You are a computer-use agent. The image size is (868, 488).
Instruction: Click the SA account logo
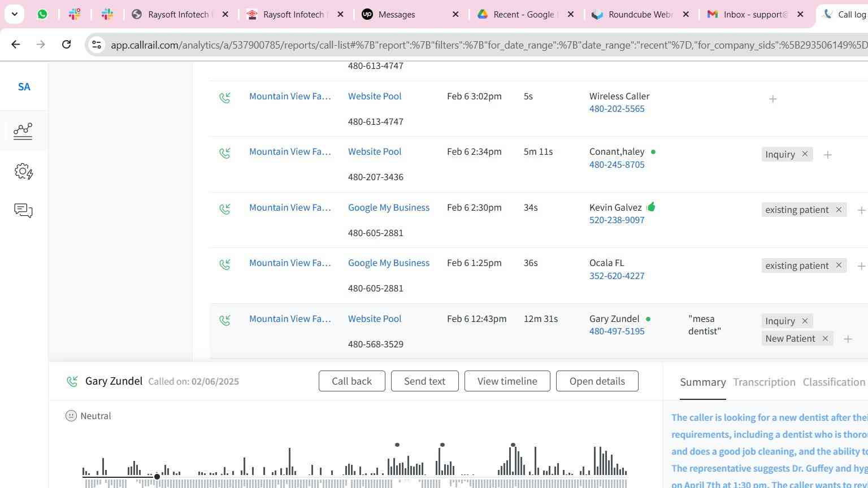24,87
